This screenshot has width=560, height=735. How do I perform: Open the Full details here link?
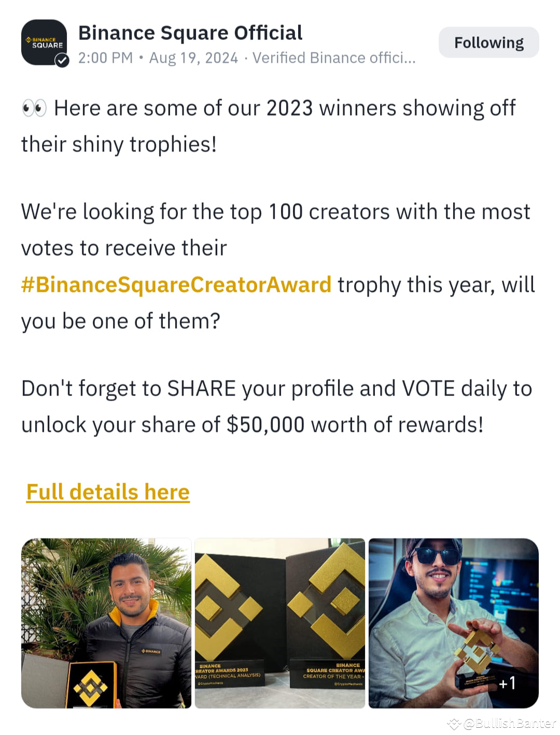(107, 491)
